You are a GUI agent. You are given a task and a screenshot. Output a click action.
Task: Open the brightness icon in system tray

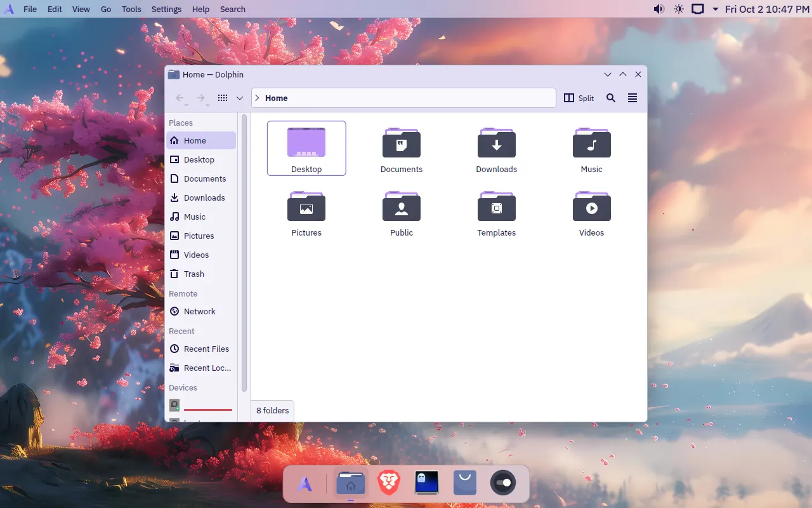pyautogui.click(x=679, y=9)
